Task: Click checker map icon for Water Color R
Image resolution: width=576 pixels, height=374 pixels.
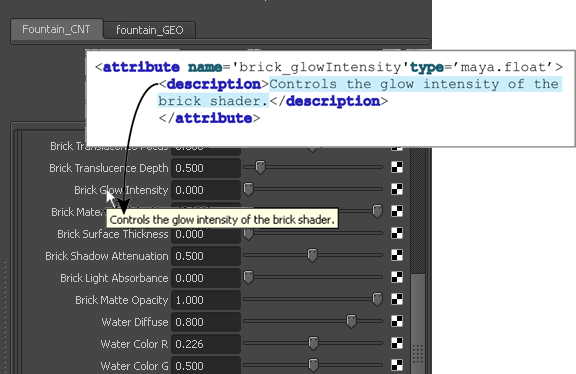Action: 397,344
